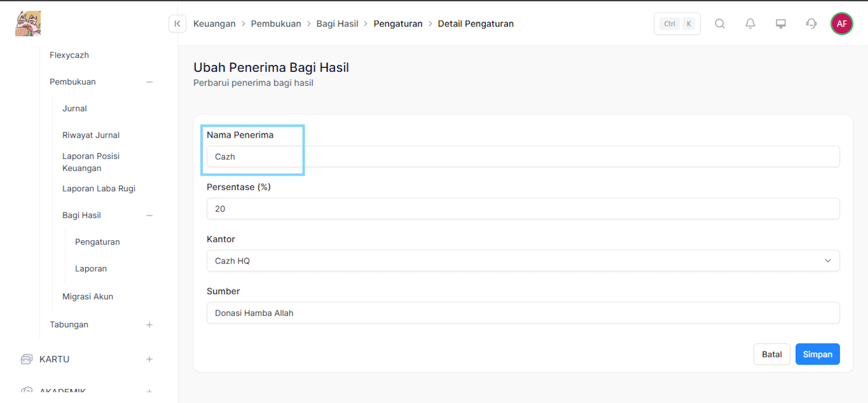Viewport: 868px width, 403px height.
Task: Open the Kantor dropdown showing Cazh HQ
Action: [x=523, y=261]
